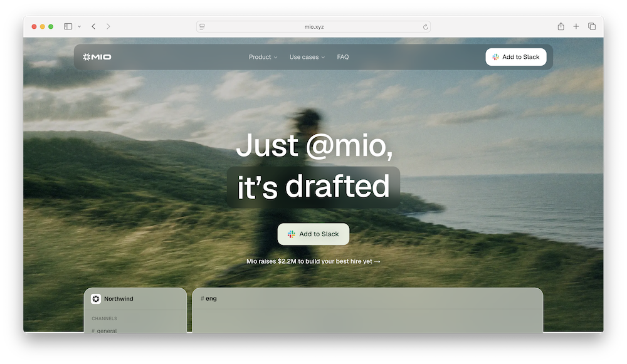Screen dimensions: 627x364
Task: Show the tab overview
Action: click(592, 26)
